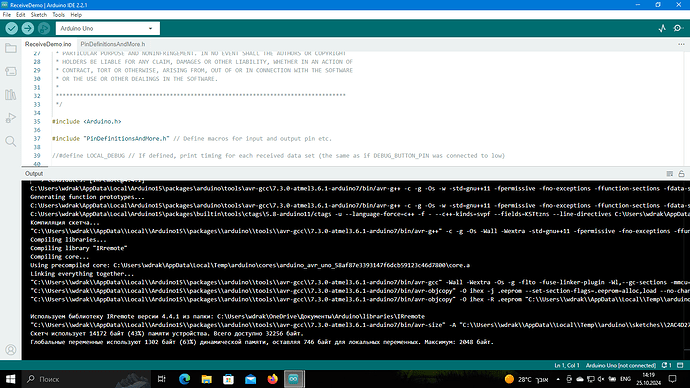Open the Tools menu
This screenshot has width=690, height=388.
59,15
